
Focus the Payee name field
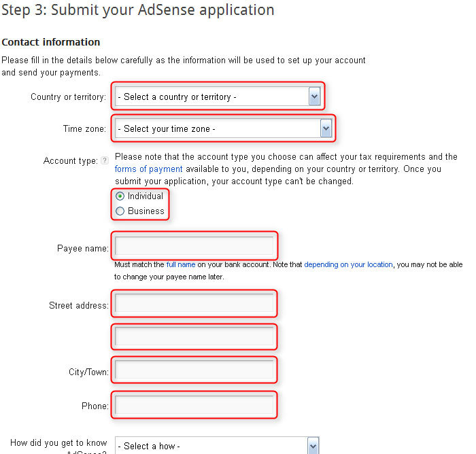194,245
